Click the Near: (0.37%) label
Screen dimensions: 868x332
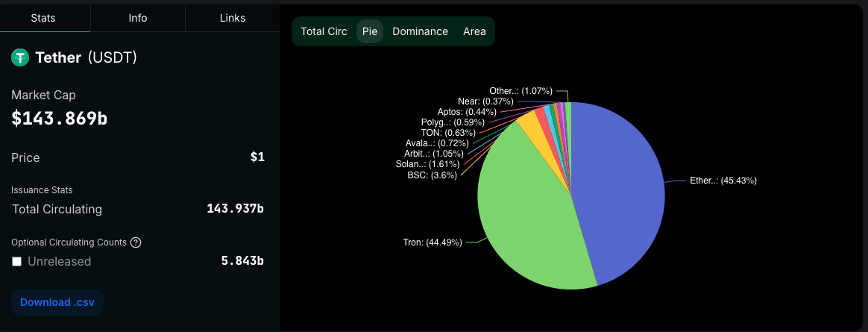(x=485, y=101)
